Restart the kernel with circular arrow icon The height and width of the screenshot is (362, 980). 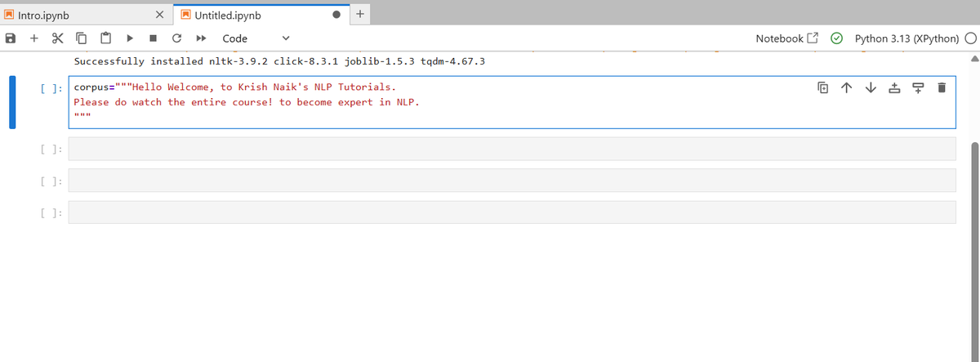176,38
